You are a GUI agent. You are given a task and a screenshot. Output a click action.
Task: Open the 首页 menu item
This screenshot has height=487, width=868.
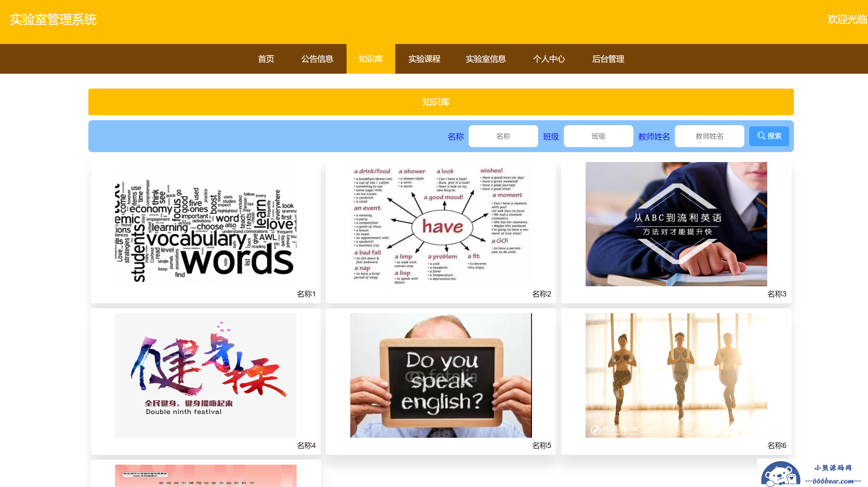tap(266, 59)
